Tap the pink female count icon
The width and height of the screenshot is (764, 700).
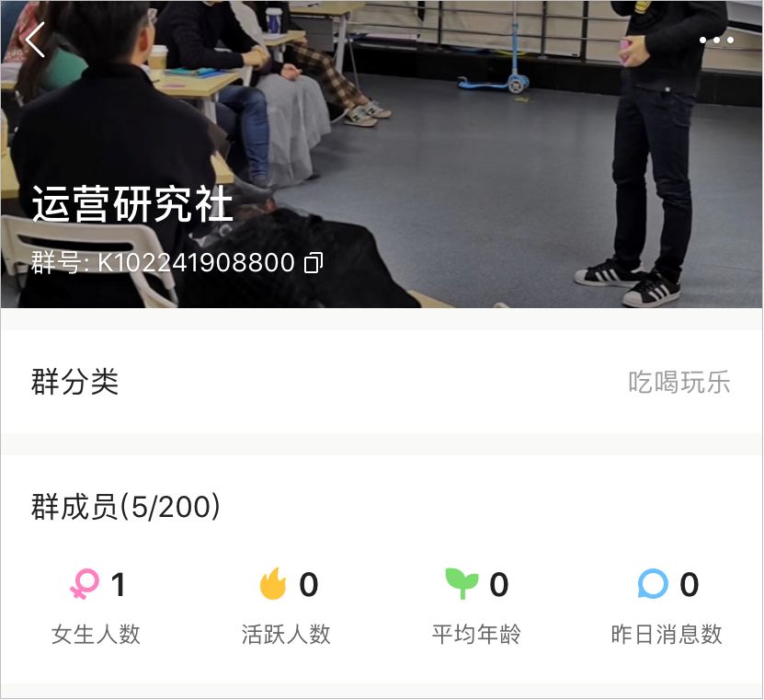pos(85,583)
